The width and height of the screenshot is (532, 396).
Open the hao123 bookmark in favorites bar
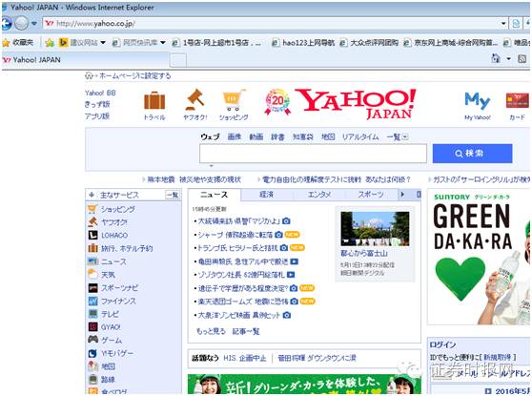(x=304, y=42)
